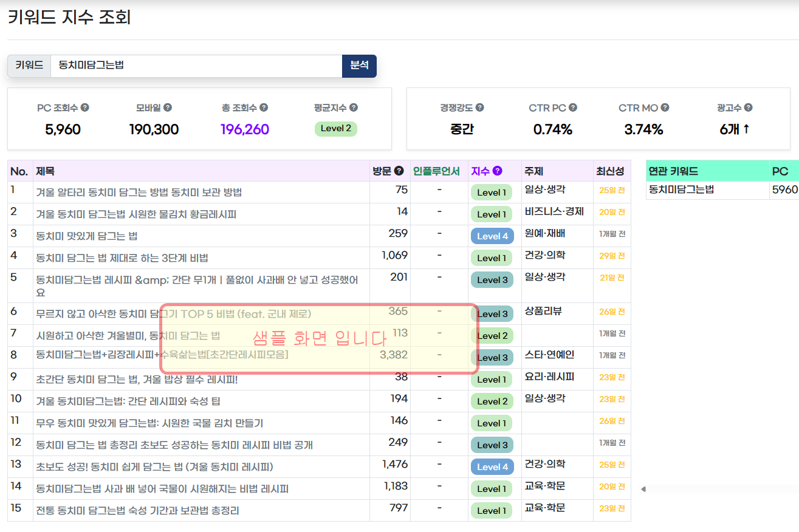Click the Level 2 average index badge
Image resolution: width=799 pixels, height=532 pixels.
pos(335,129)
